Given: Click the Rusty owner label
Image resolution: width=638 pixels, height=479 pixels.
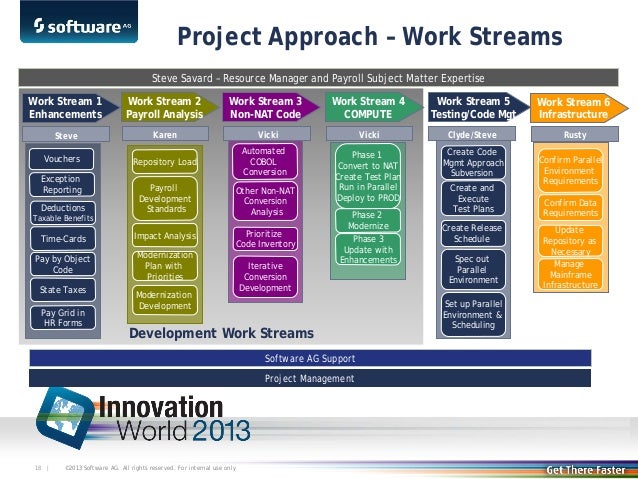Looking at the screenshot, I should point(575,134).
